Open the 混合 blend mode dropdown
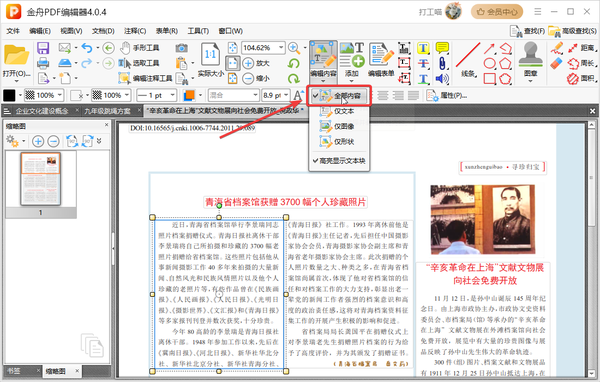600x382 pixels. tap(255, 95)
